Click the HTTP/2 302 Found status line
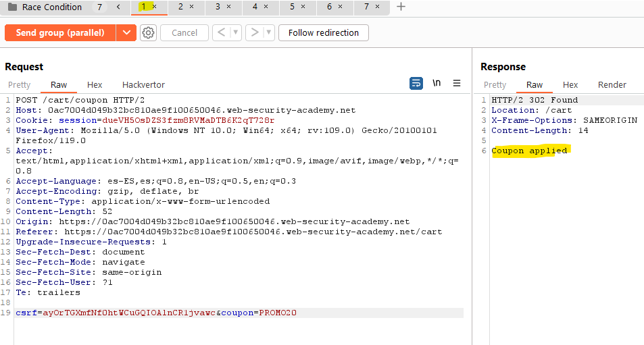 coord(535,100)
